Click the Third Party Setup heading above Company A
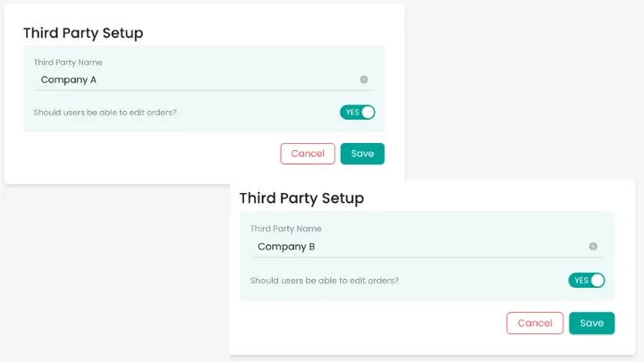Viewport: 644px width, 362px height. tap(83, 33)
